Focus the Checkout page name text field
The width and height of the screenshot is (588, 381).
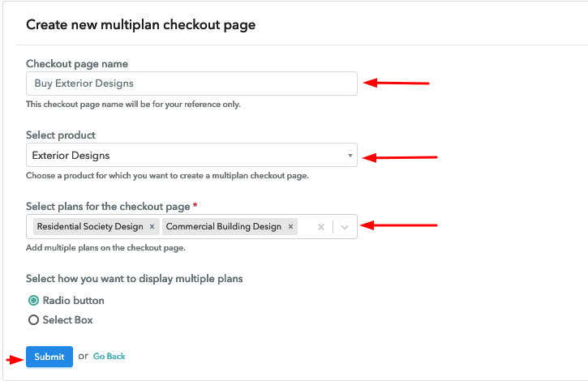click(x=191, y=83)
